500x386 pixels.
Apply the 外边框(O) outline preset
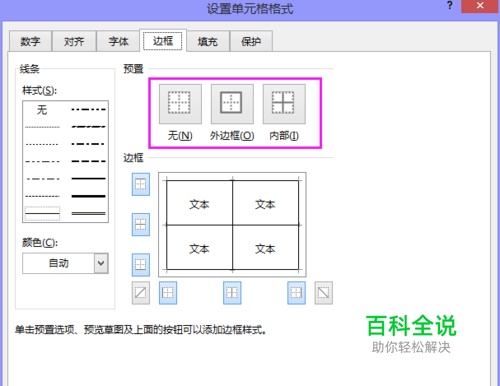232,104
